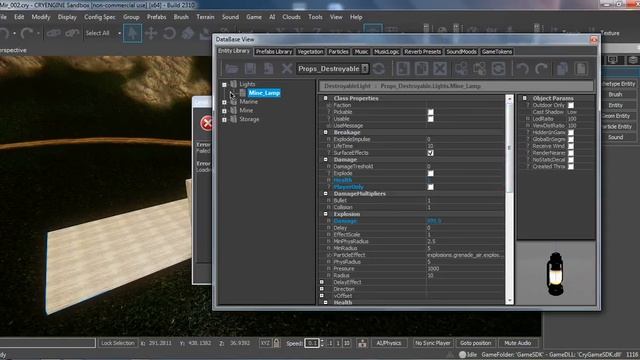Expand the Direction property group
Screen dimensions: 640x360
pyautogui.click(x=322, y=289)
